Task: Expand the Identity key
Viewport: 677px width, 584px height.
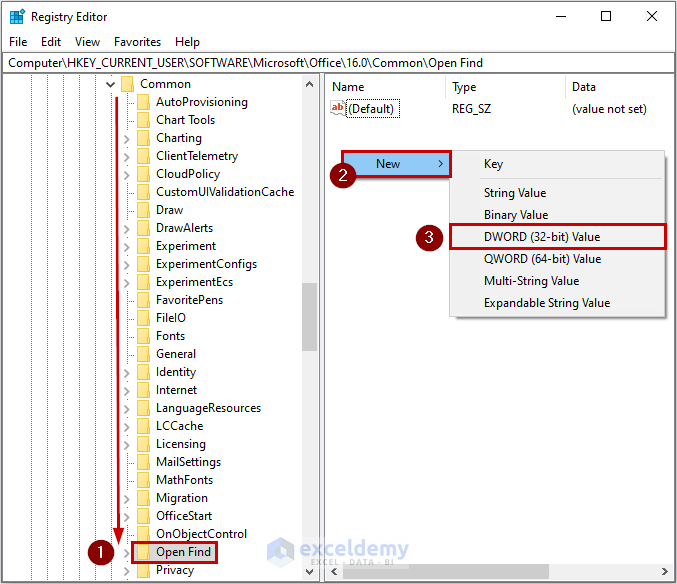Action: [x=127, y=372]
